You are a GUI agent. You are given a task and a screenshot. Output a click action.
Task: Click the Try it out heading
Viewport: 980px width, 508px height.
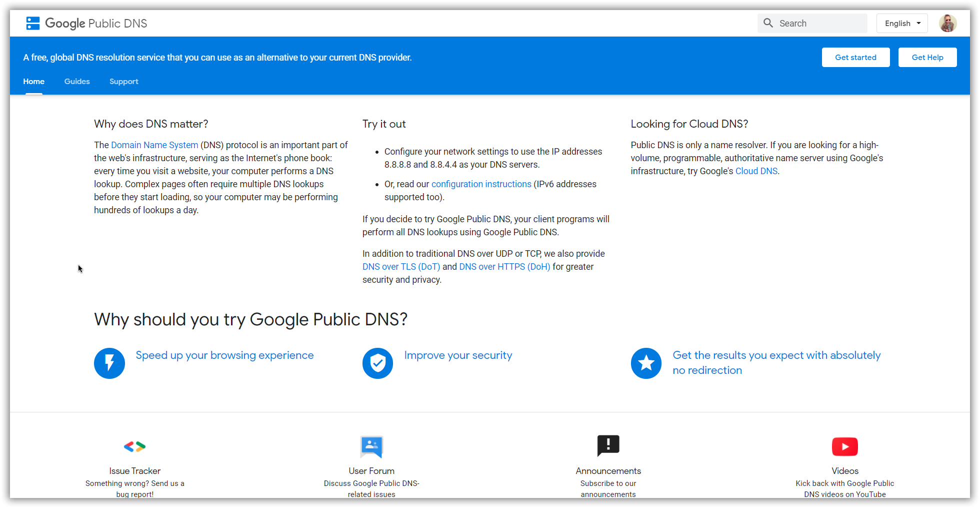point(384,124)
